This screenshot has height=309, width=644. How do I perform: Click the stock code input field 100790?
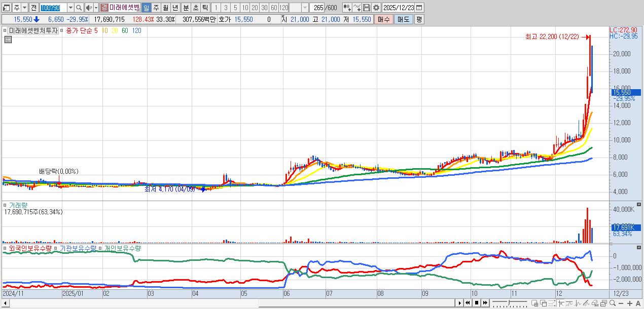(x=53, y=8)
